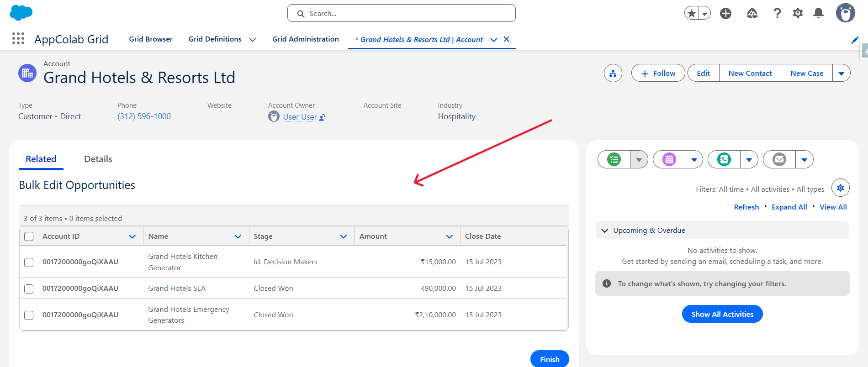The width and height of the screenshot is (868, 367).
Task: Select the Grand Hotels SLA row checkbox
Action: (29, 289)
